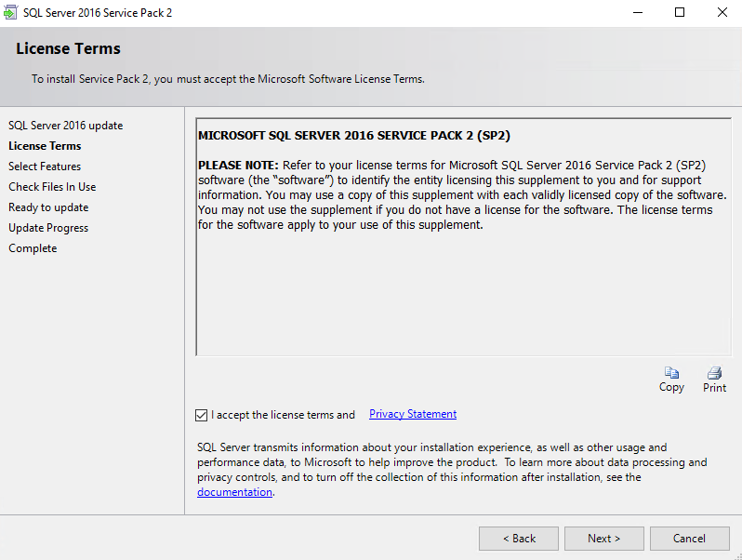Select the 'Ready to update' step

(x=48, y=207)
